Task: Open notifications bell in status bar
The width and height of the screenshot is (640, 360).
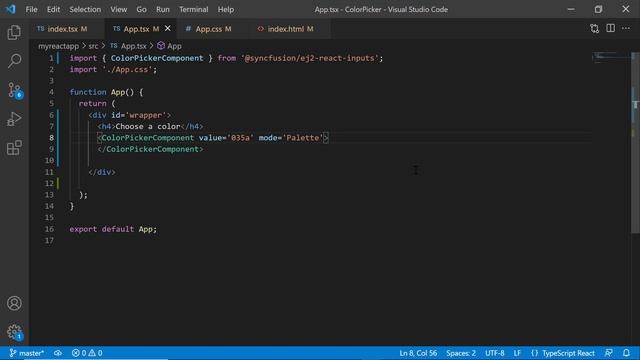Action: coord(626,353)
